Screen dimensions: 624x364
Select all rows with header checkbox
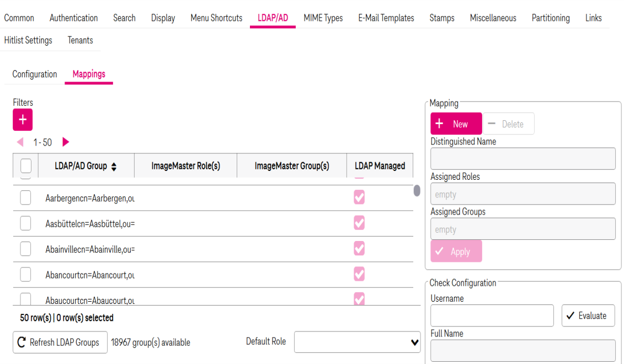(25, 166)
